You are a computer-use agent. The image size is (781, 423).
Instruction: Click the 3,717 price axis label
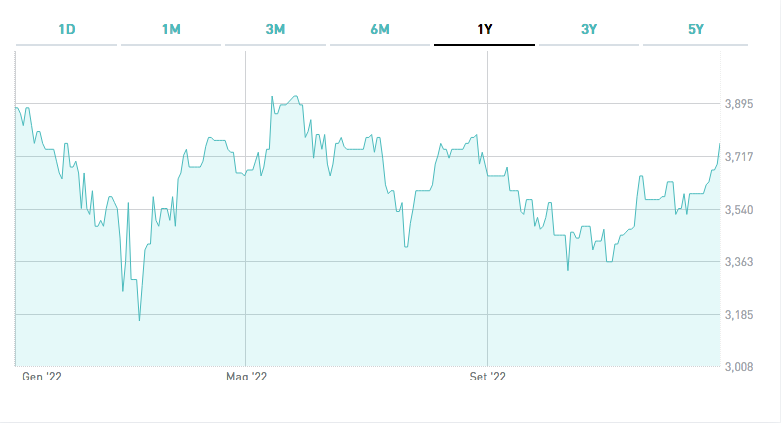(742, 157)
